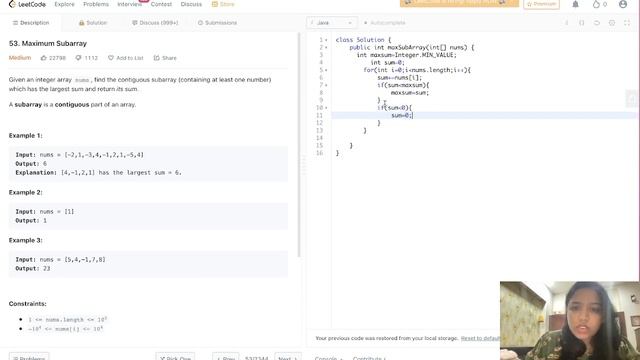Screen dimensions: 640x360
Task: Toggle the Autocomplete indicator
Action: click(x=384, y=23)
